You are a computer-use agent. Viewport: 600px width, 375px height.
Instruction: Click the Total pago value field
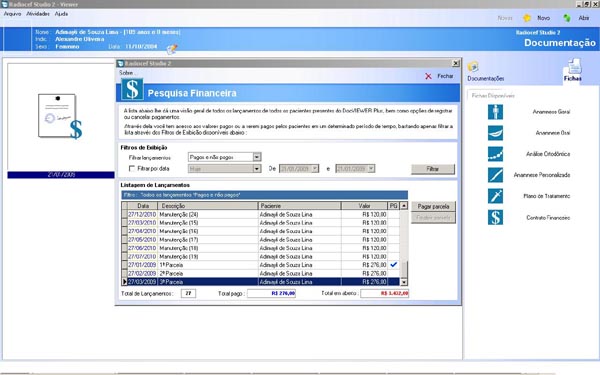pyautogui.click(x=271, y=293)
